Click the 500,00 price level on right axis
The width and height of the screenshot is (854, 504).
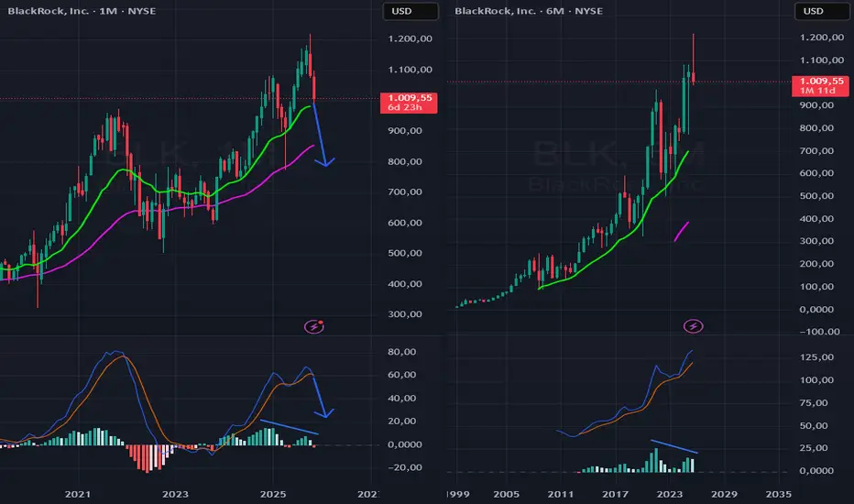pos(816,195)
